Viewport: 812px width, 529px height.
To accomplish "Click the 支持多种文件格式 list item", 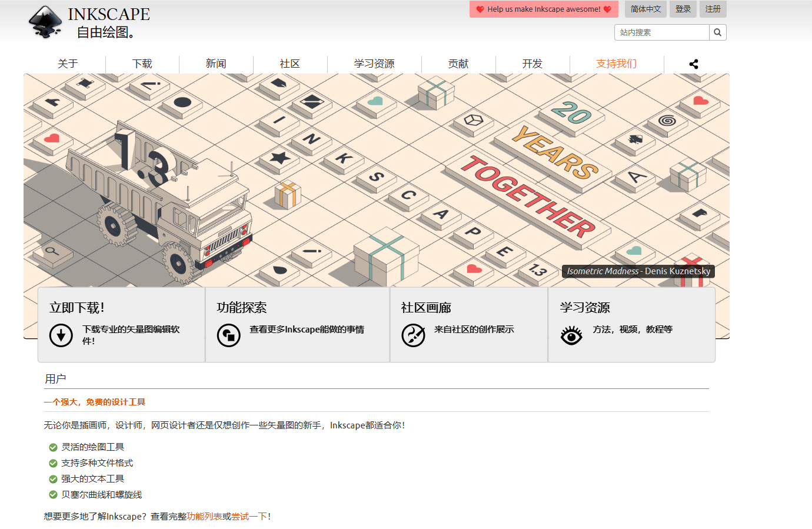I will (x=97, y=463).
